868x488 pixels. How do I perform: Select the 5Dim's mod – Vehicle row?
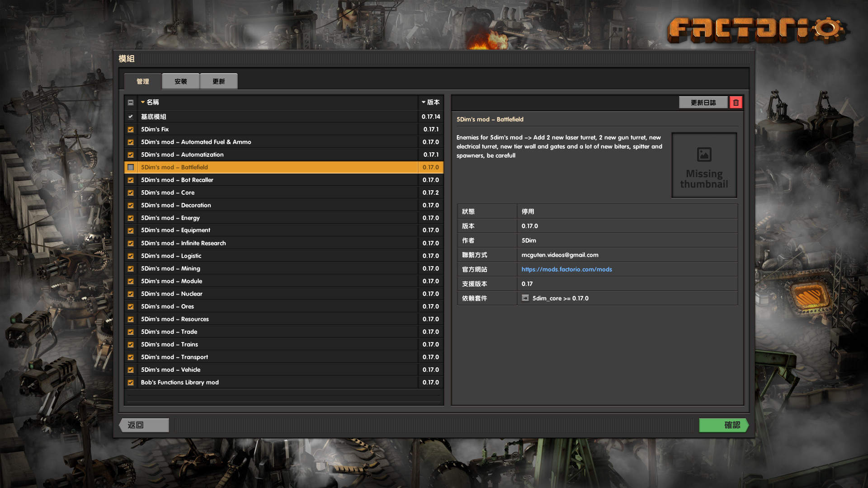284,370
